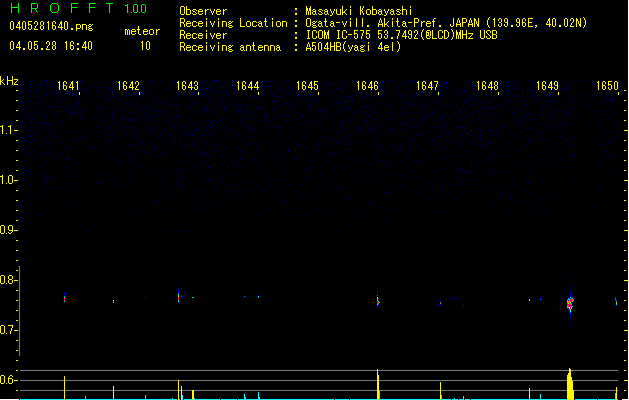The height and width of the screenshot is (400, 629).
Task: Click the Receiving Location label
Action: coord(233,23)
